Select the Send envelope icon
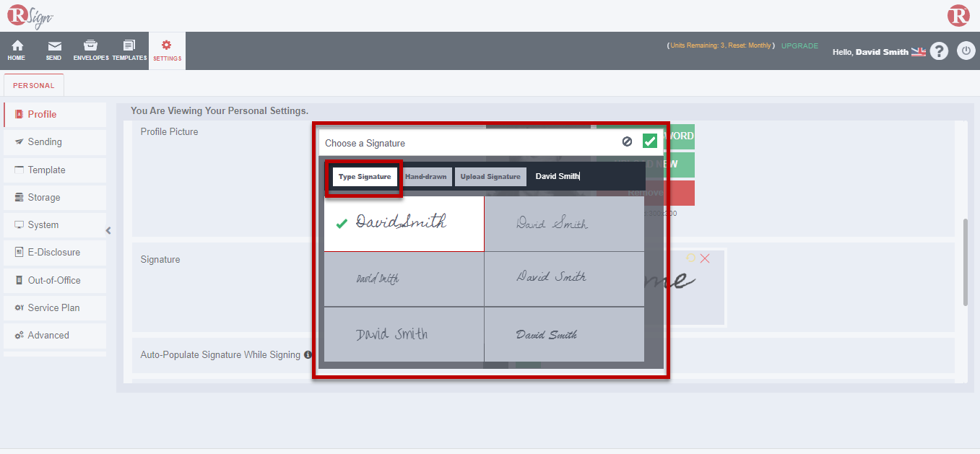 [53, 50]
